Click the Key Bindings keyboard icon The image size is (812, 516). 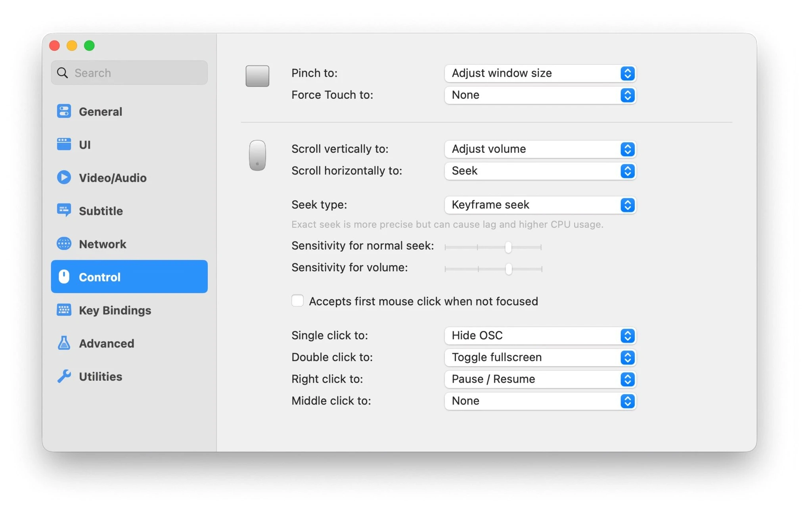tap(64, 310)
